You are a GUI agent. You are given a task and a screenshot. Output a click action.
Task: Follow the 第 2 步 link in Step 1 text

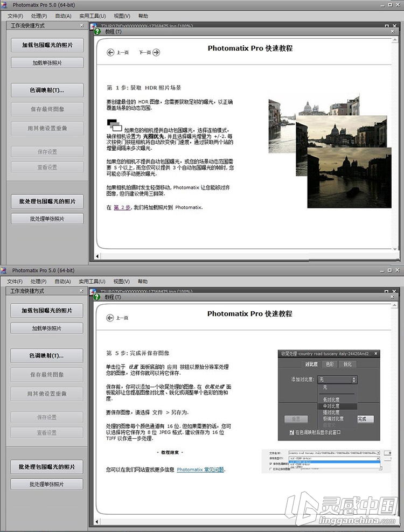click(x=122, y=207)
